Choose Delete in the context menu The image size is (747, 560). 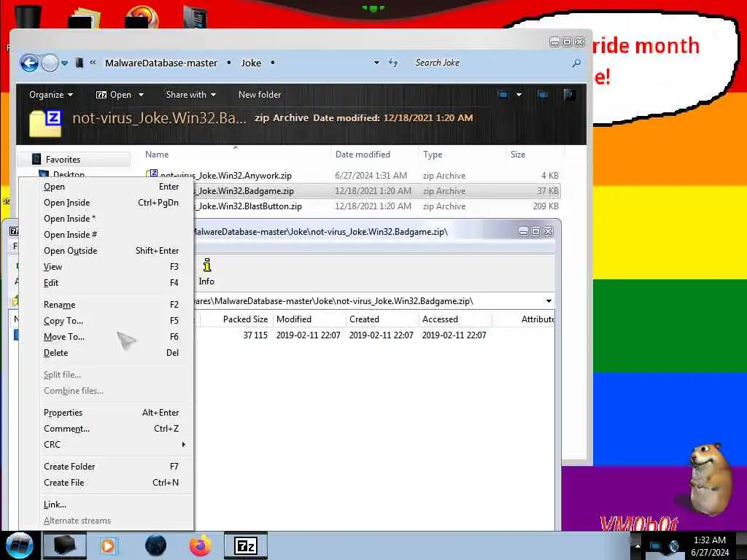tap(111, 353)
